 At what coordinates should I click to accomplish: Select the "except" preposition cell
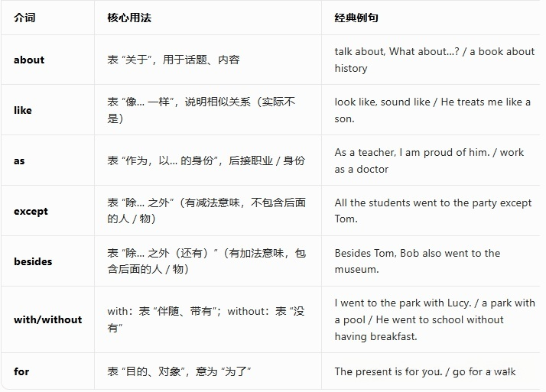(x=31, y=211)
